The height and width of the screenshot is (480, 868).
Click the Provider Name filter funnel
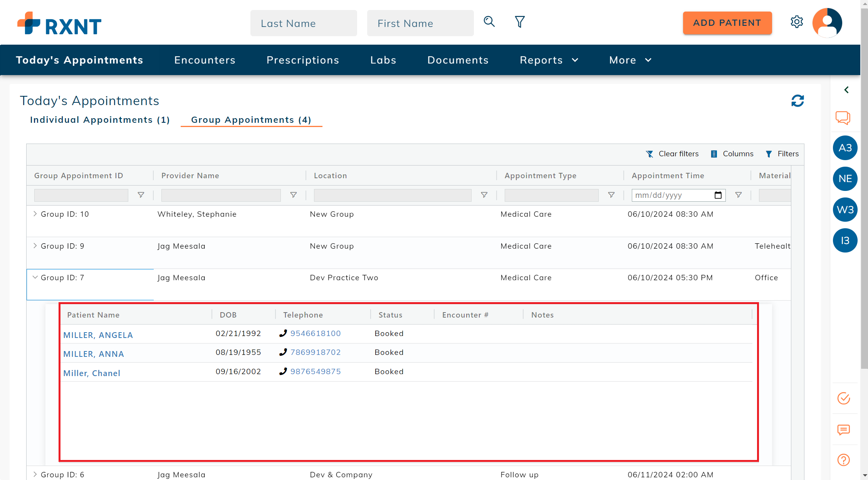pos(294,195)
